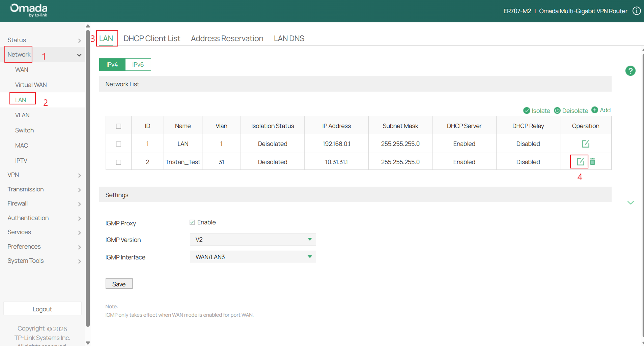Click the 10.31.31.1 IP address cell

(x=336, y=162)
